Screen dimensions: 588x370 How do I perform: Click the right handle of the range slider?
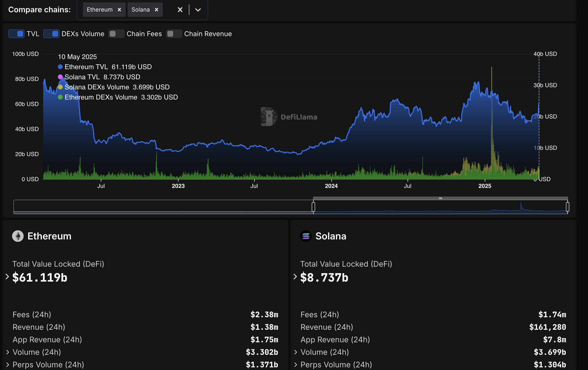coord(567,207)
